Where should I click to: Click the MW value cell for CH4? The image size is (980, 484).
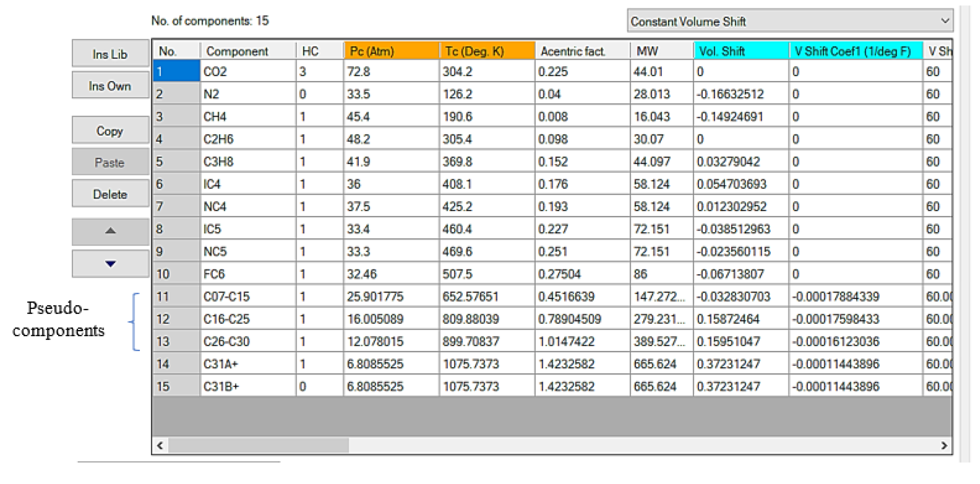coord(662,116)
